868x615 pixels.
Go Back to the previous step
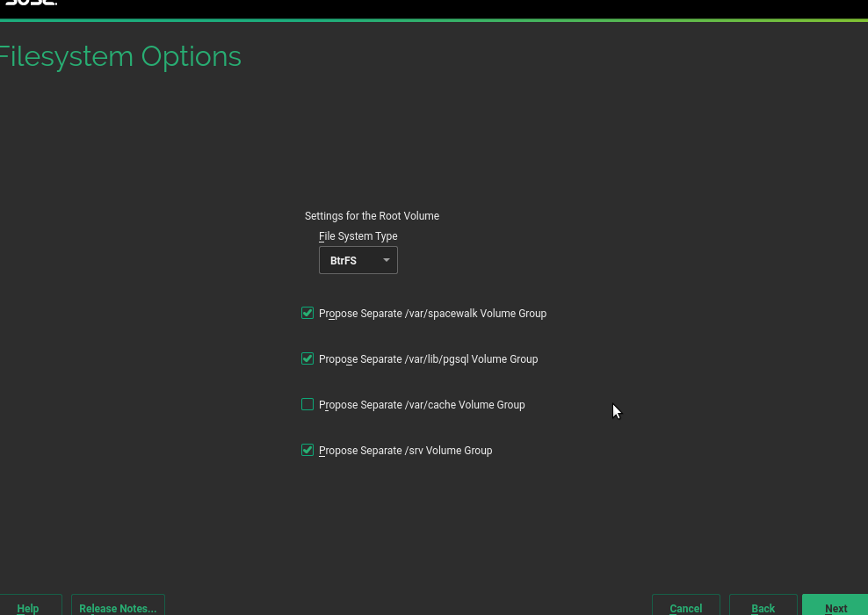pyautogui.click(x=763, y=607)
